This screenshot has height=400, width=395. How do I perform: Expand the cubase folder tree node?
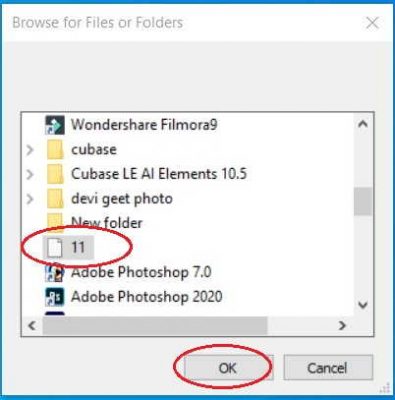[x=30, y=150]
